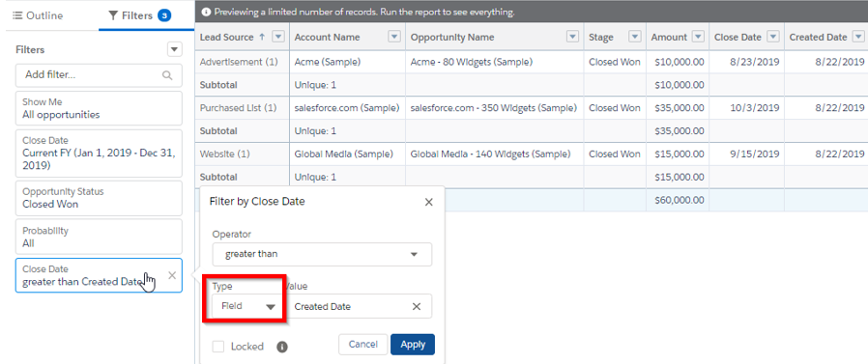Open Stage column menu arrow
The width and height of the screenshot is (868, 364).
[634, 37]
